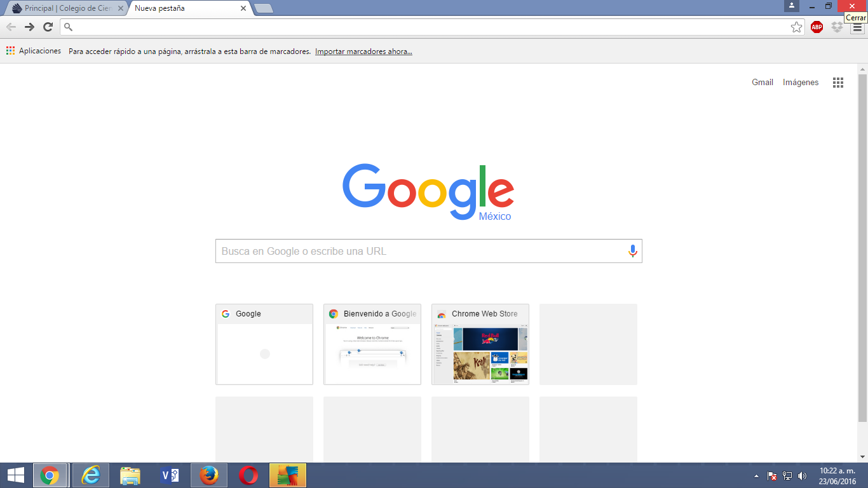Open the Action Center flag icon
The height and width of the screenshot is (488, 868).
click(x=772, y=476)
